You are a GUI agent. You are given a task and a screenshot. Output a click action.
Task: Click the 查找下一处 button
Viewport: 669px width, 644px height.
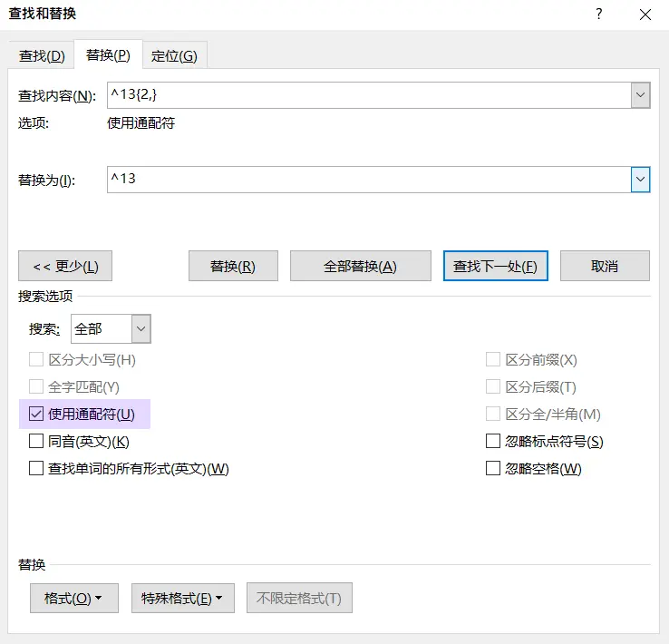tap(495, 266)
